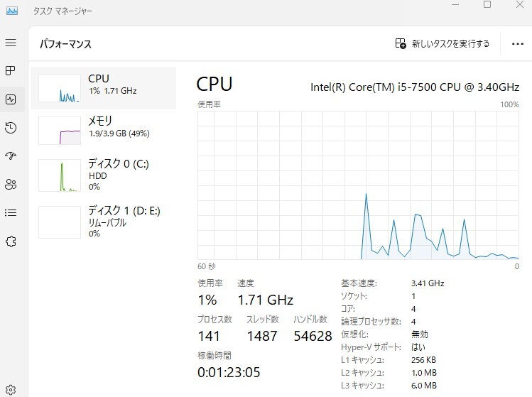Open the three-dot more options menu

pos(517,44)
